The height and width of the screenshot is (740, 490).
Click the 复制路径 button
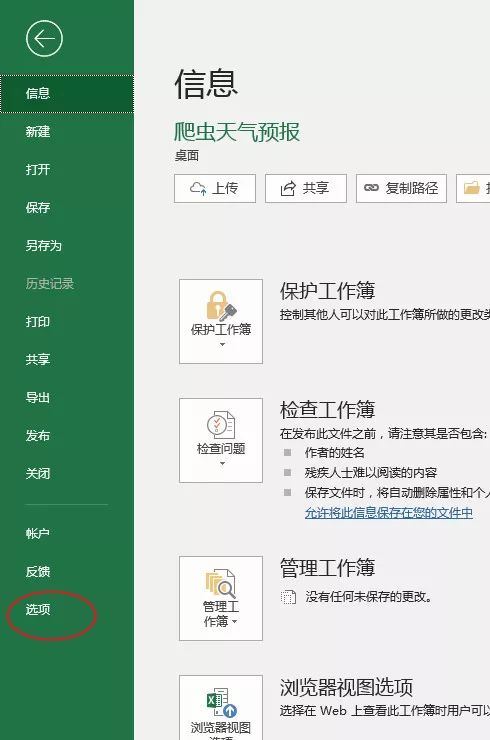point(402,188)
